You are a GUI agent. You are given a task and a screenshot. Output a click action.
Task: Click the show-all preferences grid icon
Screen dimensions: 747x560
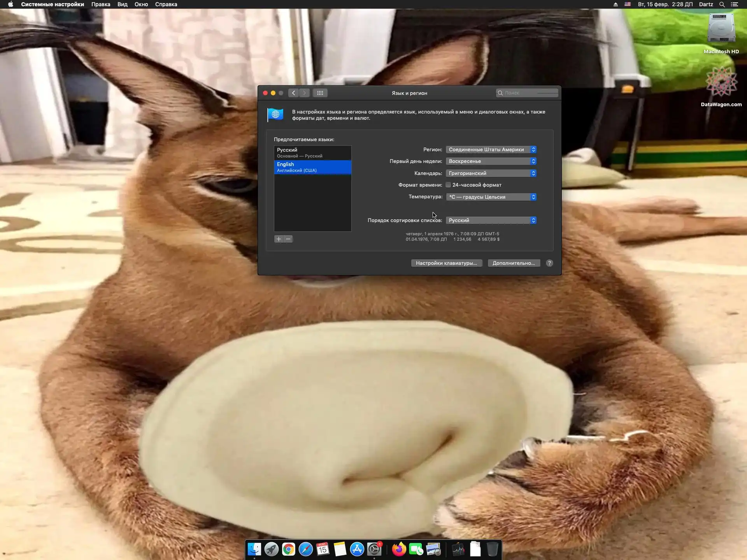pos(320,93)
